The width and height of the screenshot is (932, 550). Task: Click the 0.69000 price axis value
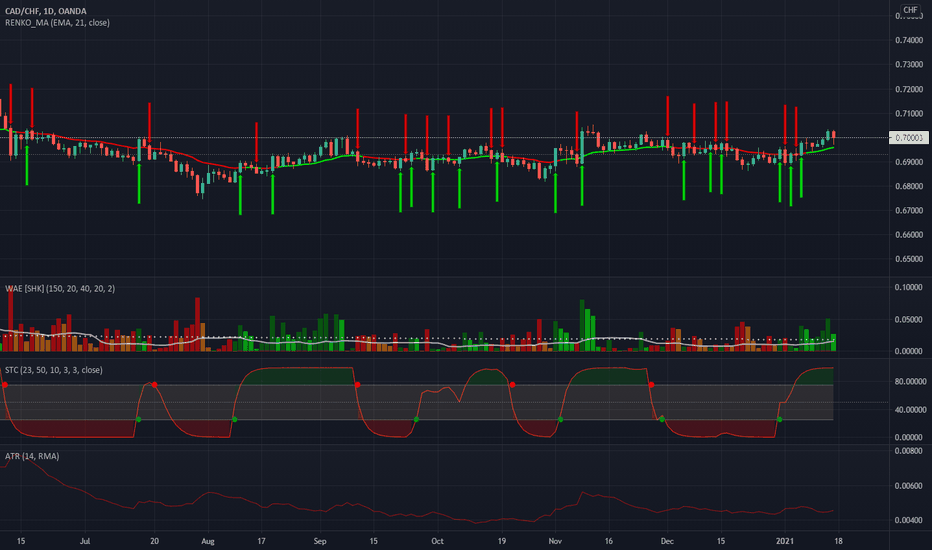pos(909,162)
